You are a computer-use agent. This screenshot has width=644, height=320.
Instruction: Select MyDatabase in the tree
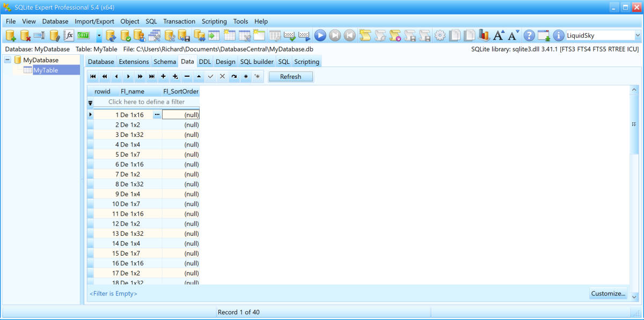[41, 60]
